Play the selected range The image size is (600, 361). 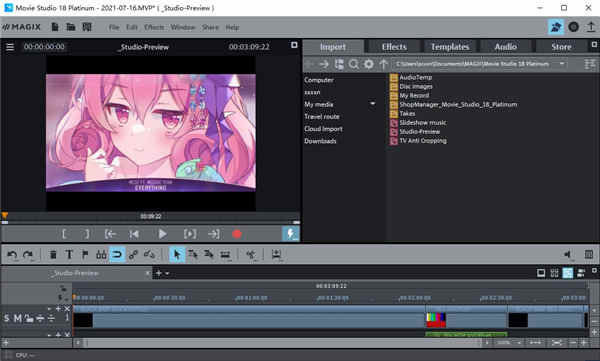[x=190, y=234]
